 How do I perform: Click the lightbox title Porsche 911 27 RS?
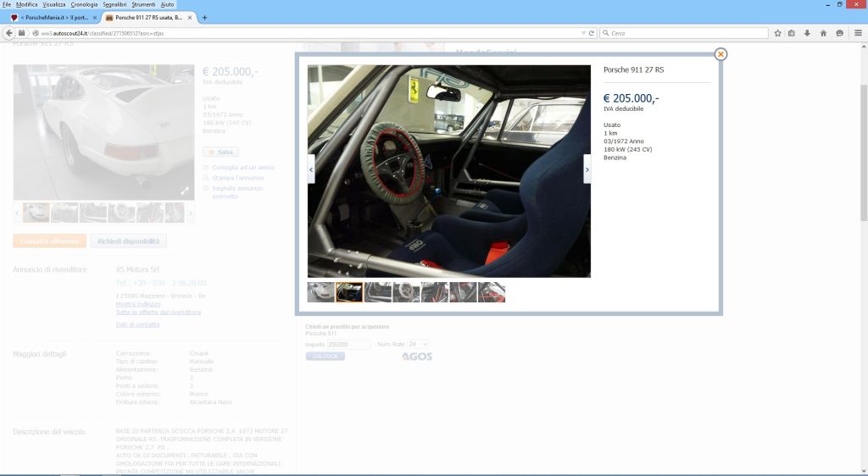pos(633,69)
